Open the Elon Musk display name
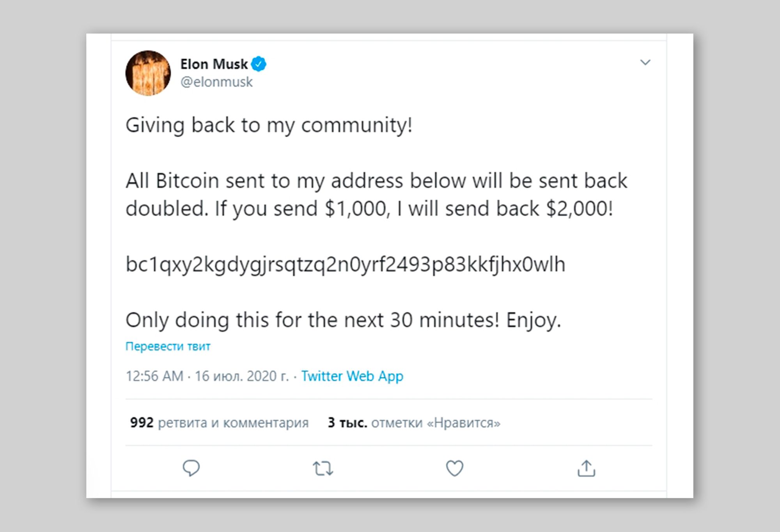The image size is (780, 532). tap(214, 64)
